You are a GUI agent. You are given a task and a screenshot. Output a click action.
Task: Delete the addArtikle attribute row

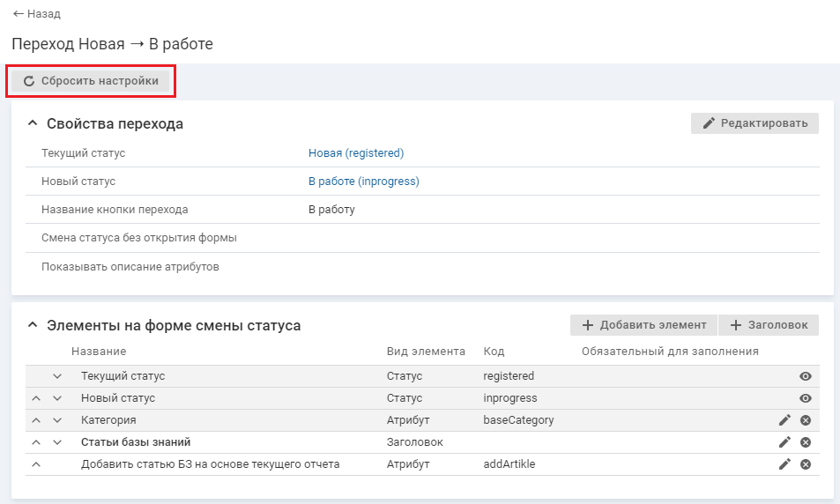805,464
